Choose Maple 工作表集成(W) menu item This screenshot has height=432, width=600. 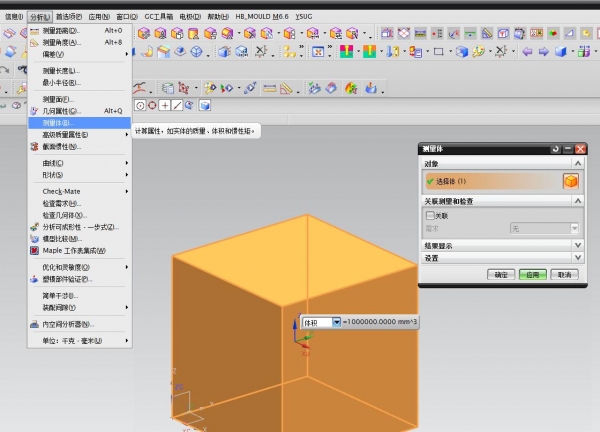point(80,251)
